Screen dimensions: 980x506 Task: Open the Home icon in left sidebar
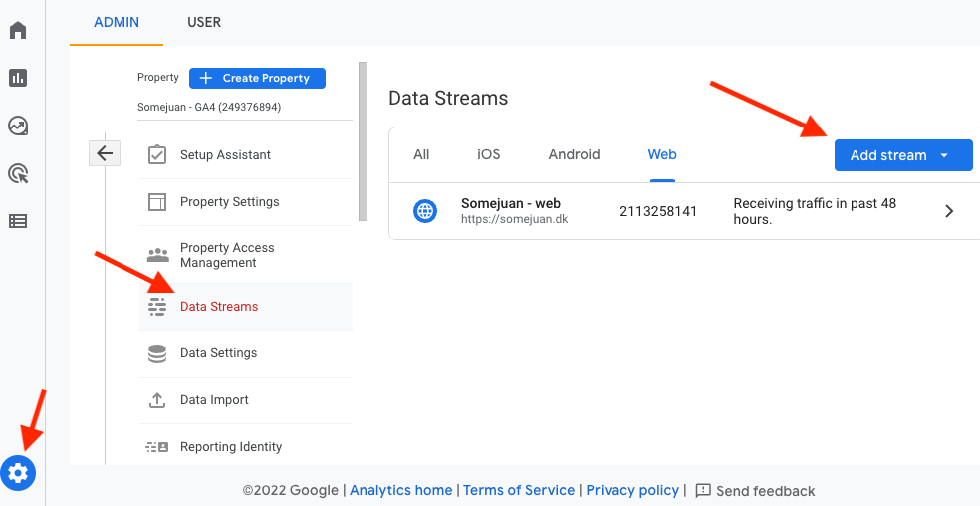coord(18,30)
